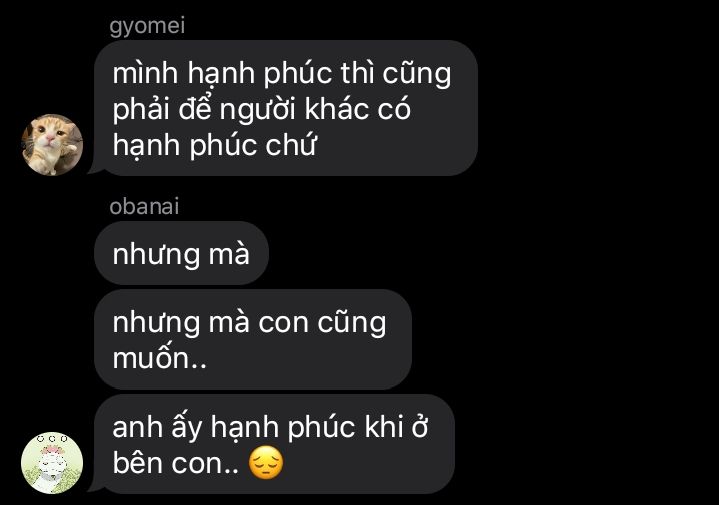
Task: Click the word "mình" starting gyomei's message
Action: [x=145, y=73]
